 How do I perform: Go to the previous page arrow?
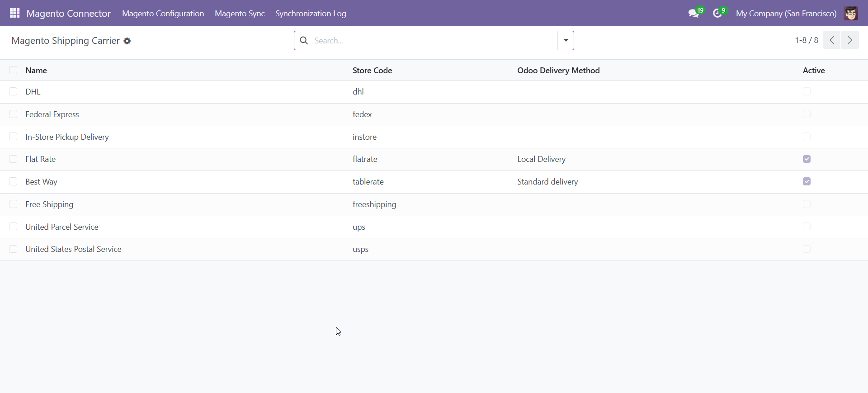click(x=831, y=40)
